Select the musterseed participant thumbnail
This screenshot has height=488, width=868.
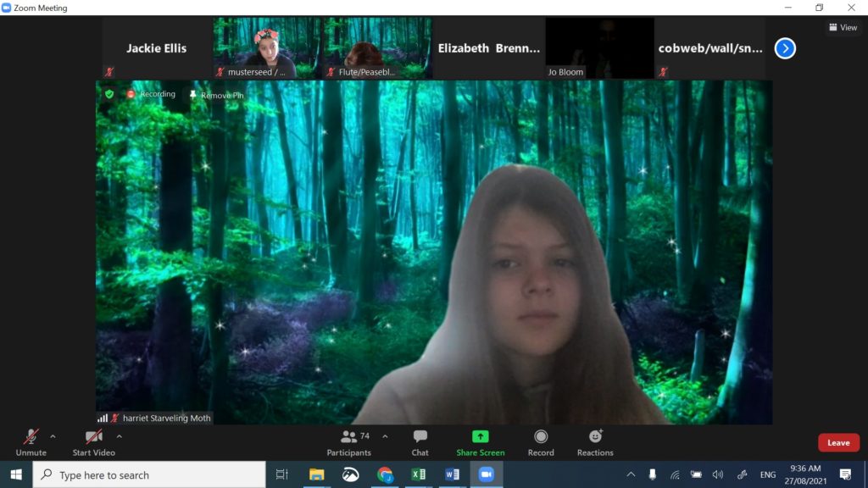click(267, 48)
